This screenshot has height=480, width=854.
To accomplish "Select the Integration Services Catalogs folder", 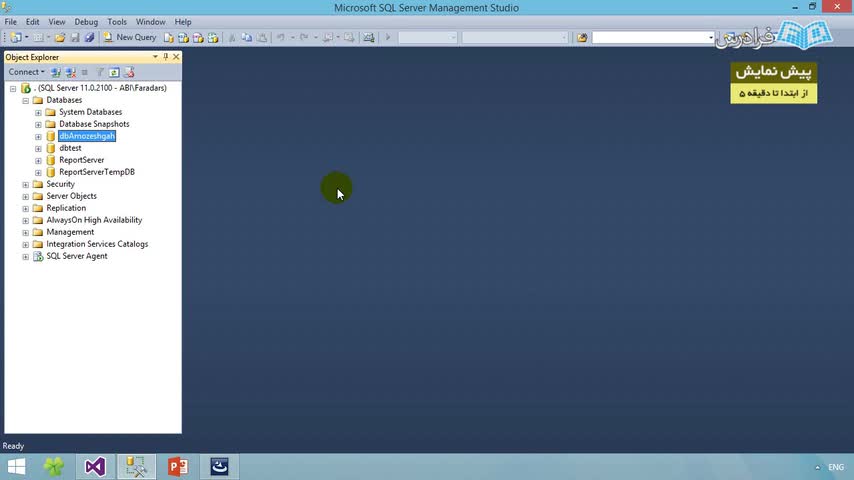I will [97, 244].
